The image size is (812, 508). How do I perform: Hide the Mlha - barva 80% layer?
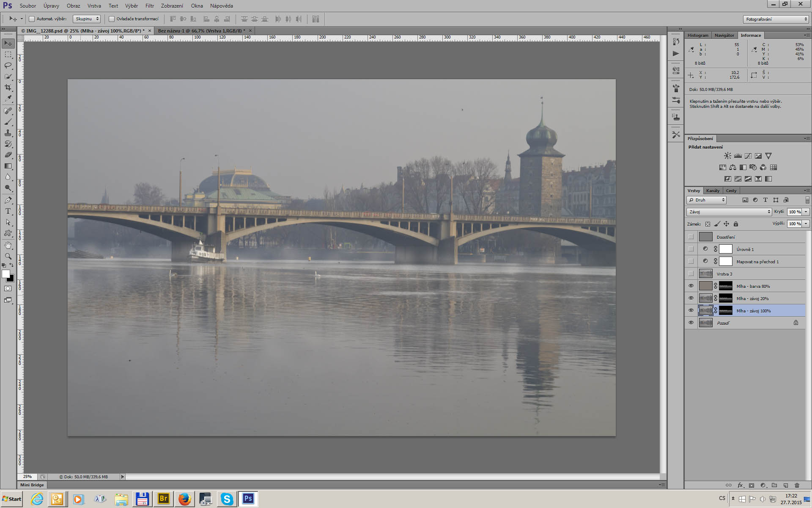click(x=691, y=286)
